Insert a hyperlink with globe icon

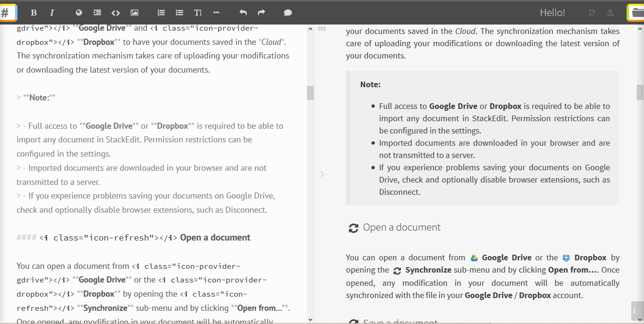tap(79, 13)
